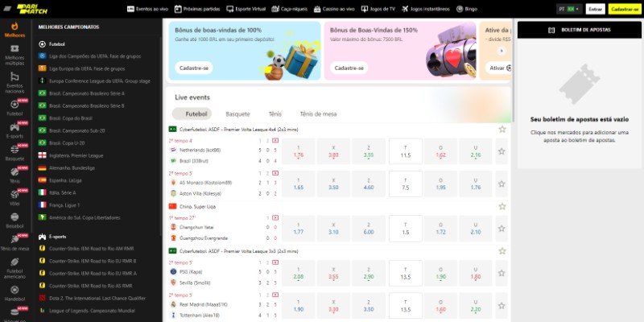
Task: Click the Cadastrar-se button
Action: coord(625,9)
